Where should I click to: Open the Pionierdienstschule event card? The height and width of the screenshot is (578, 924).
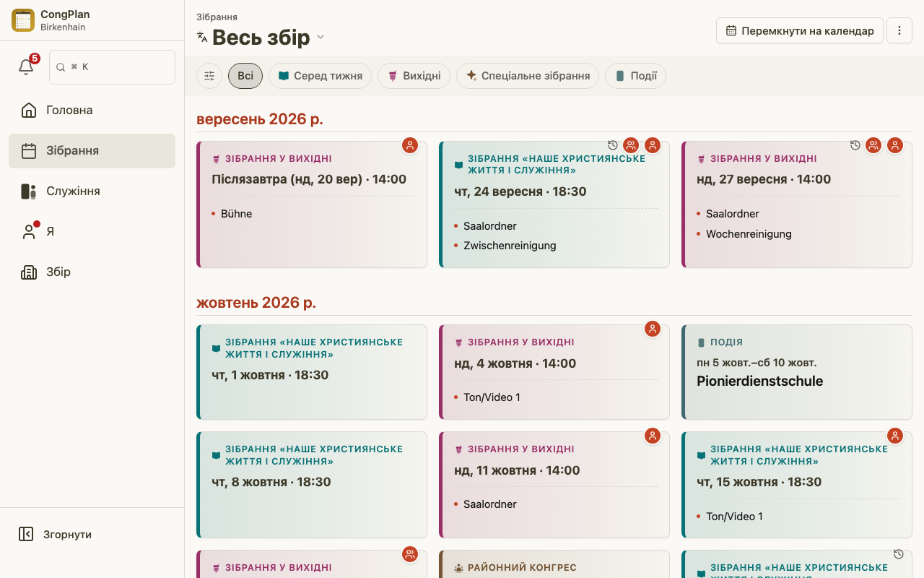[797, 372]
